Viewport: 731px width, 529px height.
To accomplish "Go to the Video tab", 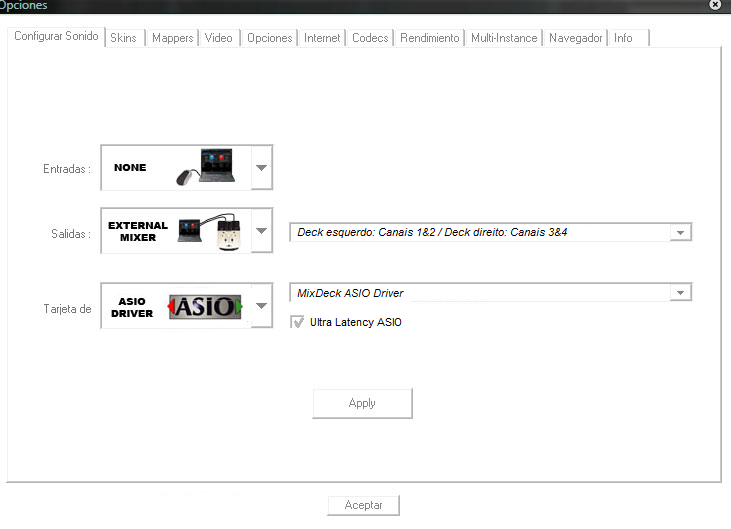I will point(218,38).
